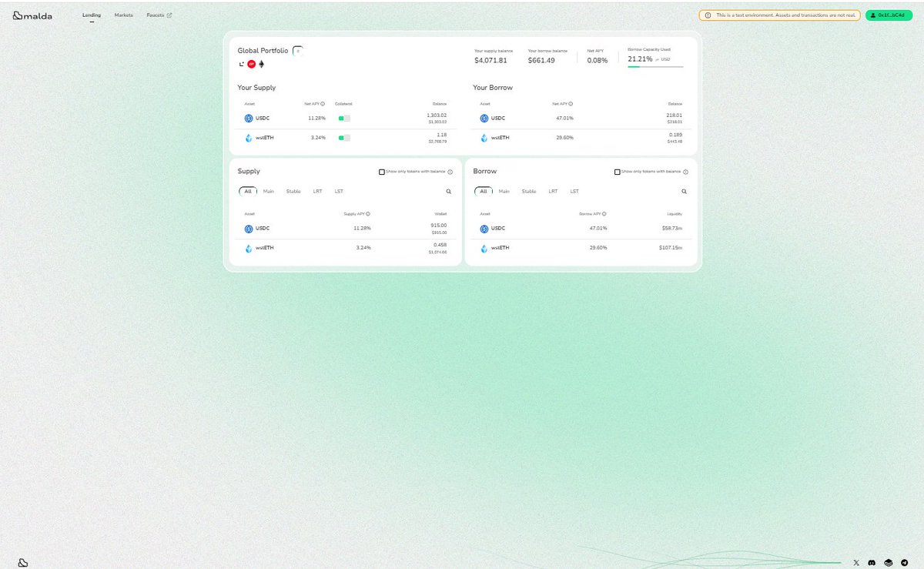The width and height of the screenshot is (924, 569).
Task: Select the LST filter in Borrow panel
Action: (574, 191)
